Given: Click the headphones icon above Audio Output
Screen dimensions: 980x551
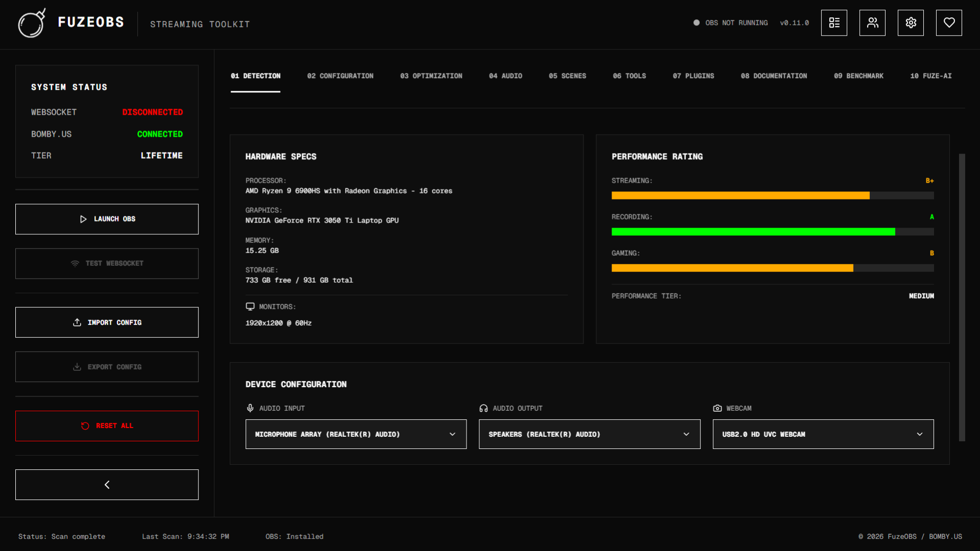Looking at the screenshot, I should coord(483,408).
